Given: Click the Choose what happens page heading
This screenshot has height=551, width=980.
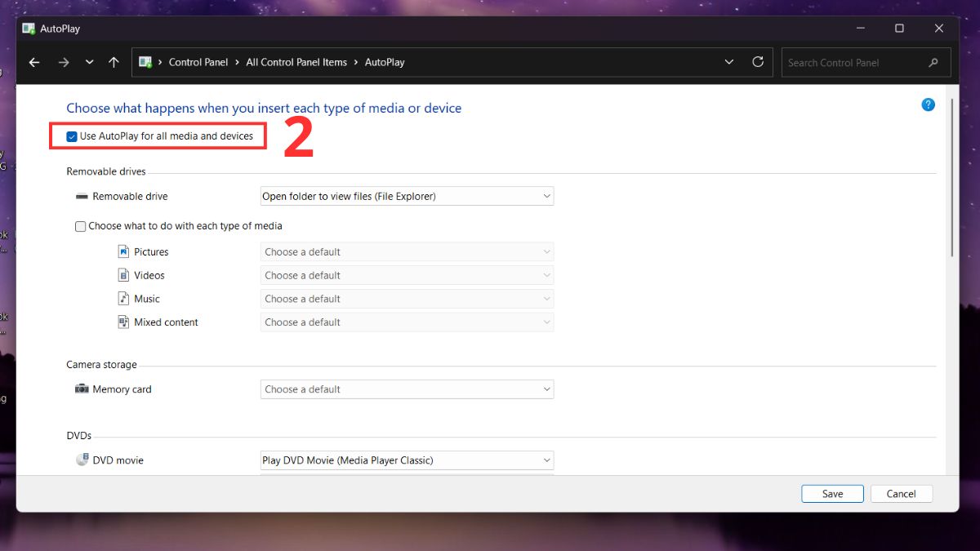Looking at the screenshot, I should (x=264, y=108).
